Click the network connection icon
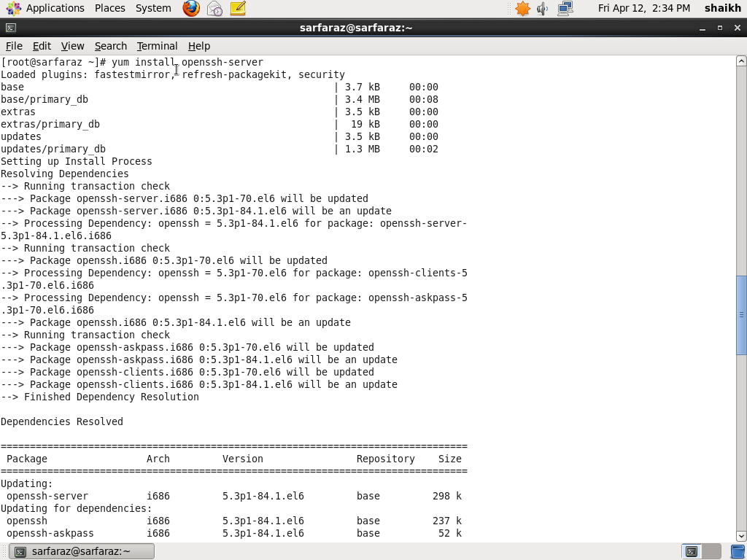The height and width of the screenshot is (560, 747). point(565,8)
